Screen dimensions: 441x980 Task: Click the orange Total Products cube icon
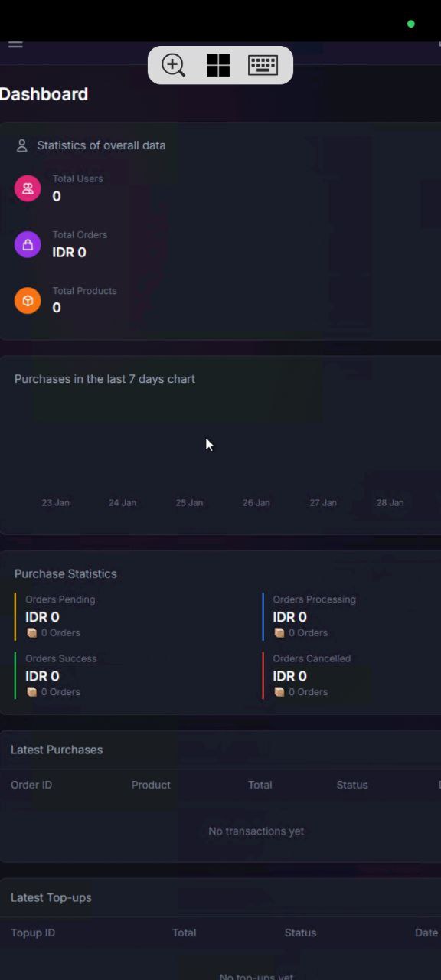click(28, 300)
